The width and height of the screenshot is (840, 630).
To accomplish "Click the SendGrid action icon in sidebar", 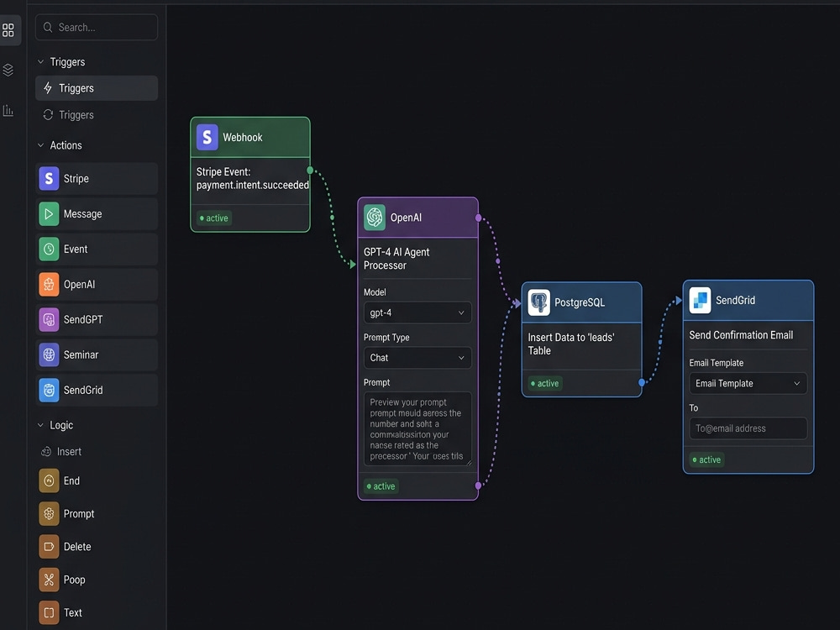I will point(49,390).
